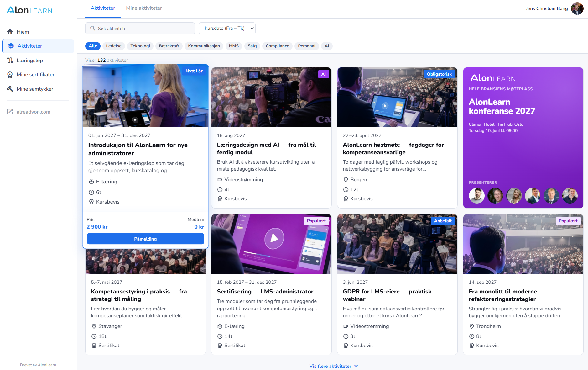Open the Introduksjon til AlonLearn course title

click(138, 149)
